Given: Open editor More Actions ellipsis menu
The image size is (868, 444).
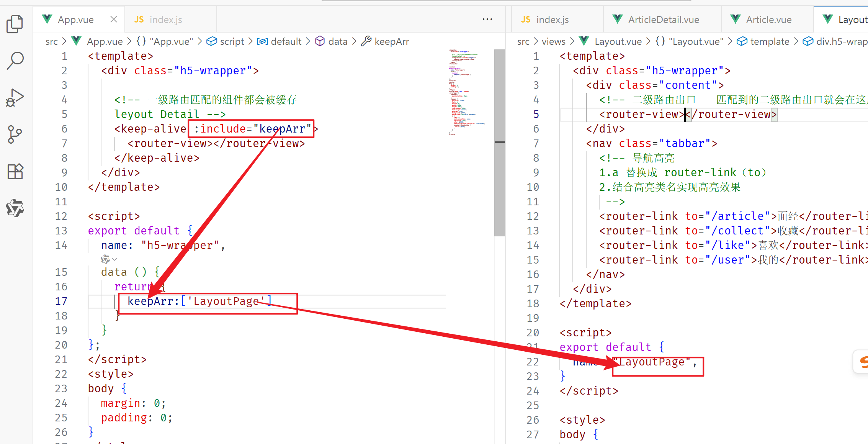Looking at the screenshot, I should pyautogui.click(x=487, y=19).
